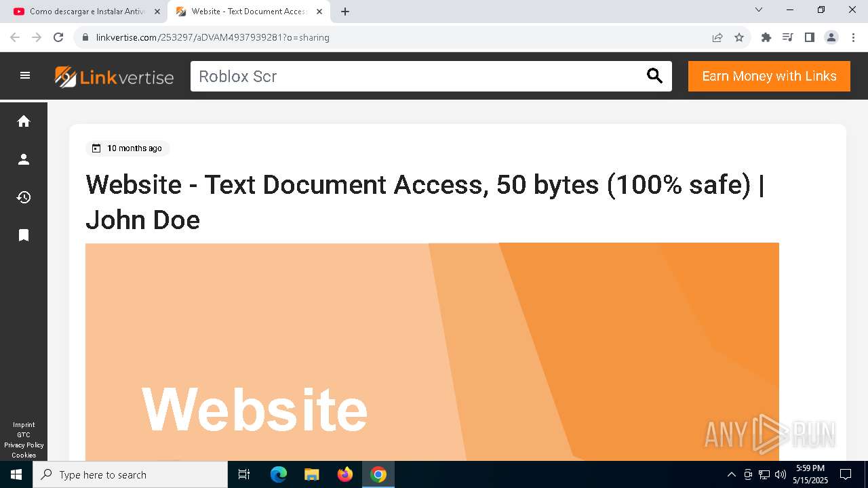Open the Linkvertise hamburger menu
This screenshot has width=868, height=488.
point(25,76)
